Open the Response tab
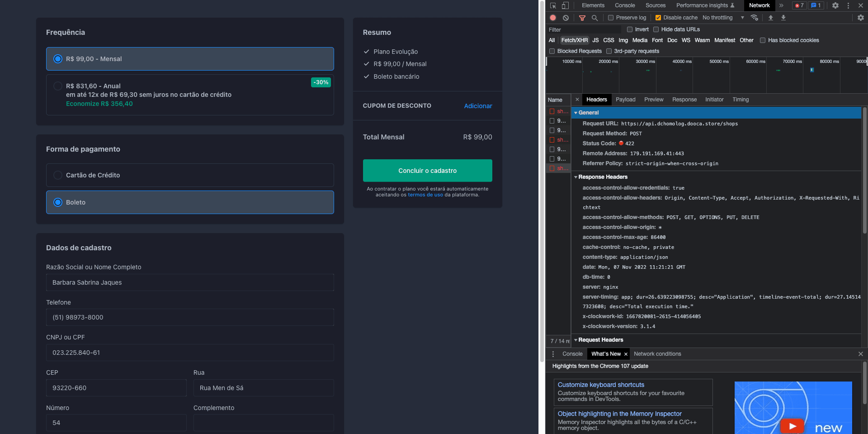The width and height of the screenshot is (868, 434). point(684,100)
